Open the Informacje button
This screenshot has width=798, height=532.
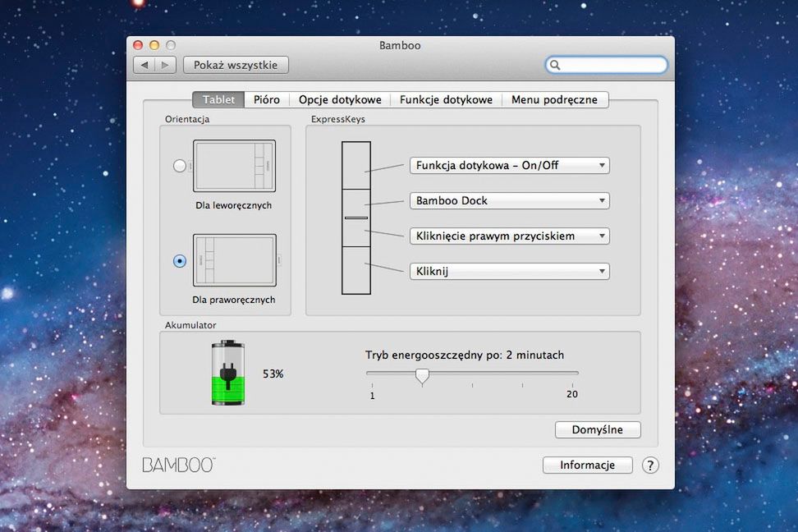(x=587, y=465)
